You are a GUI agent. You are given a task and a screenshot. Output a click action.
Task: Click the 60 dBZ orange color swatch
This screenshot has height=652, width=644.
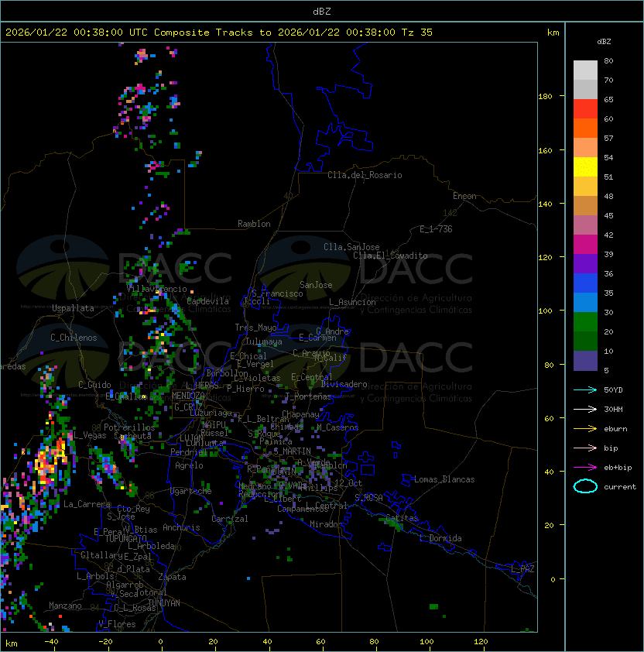[x=585, y=128]
